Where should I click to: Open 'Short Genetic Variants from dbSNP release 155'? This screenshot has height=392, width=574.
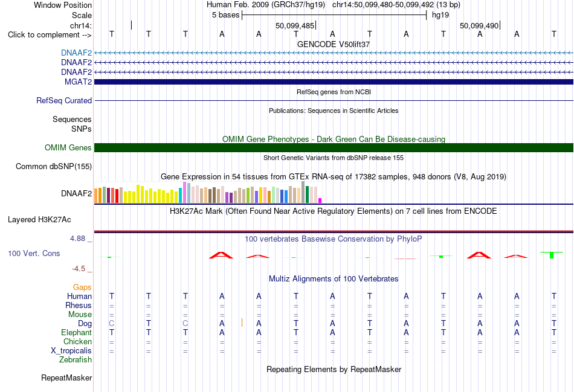pos(334,158)
